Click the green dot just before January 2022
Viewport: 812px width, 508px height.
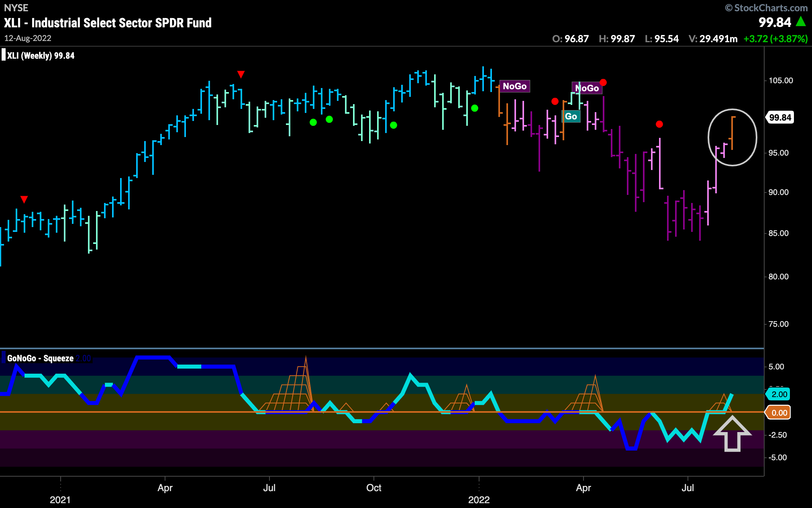pyautogui.click(x=475, y=108)
